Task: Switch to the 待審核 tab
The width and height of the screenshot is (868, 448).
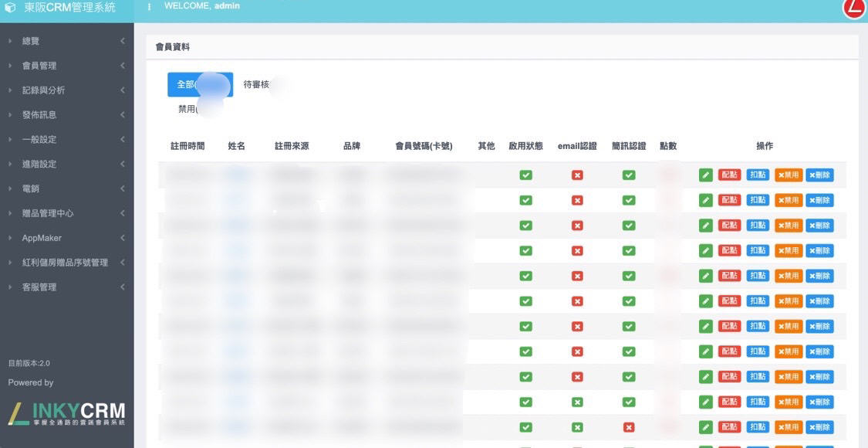Action: pos(256,84)
